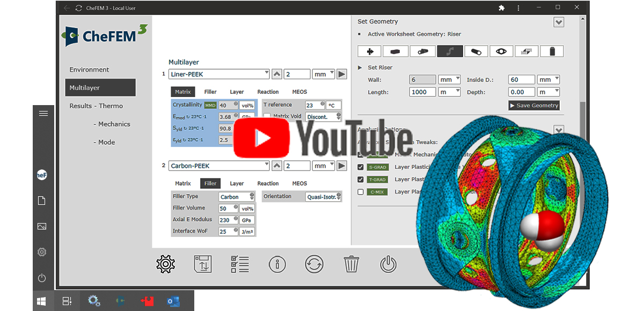644x311 pixels.
Task: Select the layered sheet geometry icon
Action: 527,51
